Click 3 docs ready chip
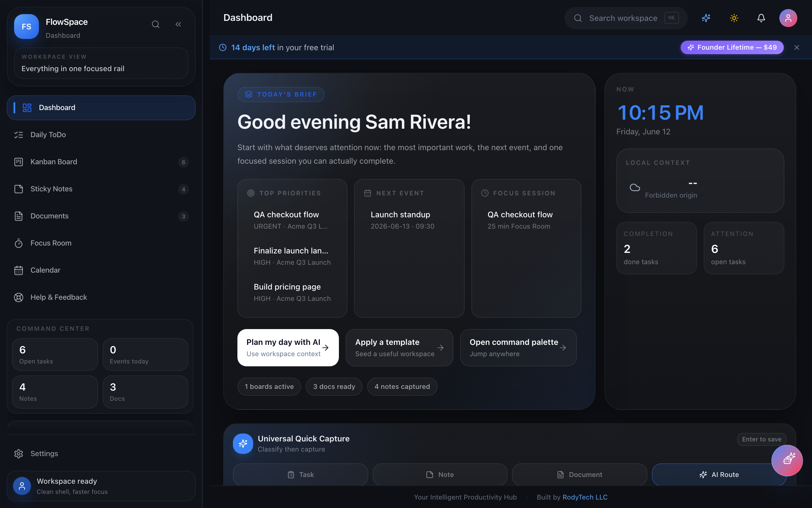This screenshot has height=508, width=812. 334,386
